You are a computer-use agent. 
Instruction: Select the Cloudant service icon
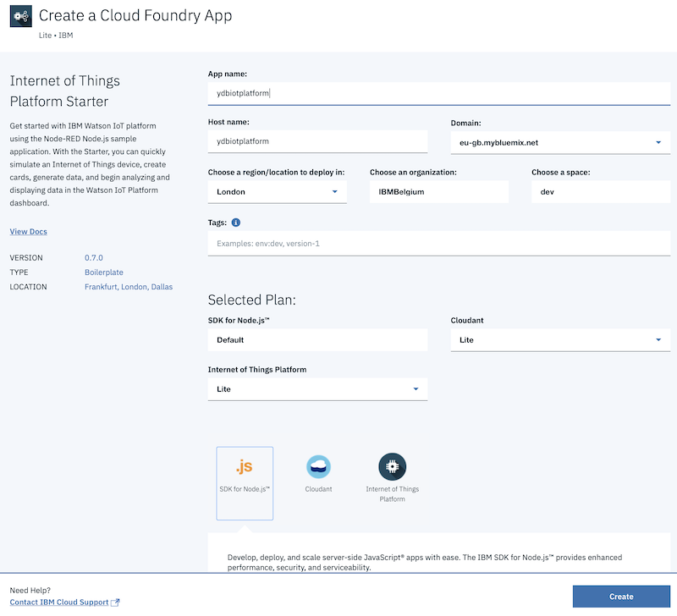(319, 466)
